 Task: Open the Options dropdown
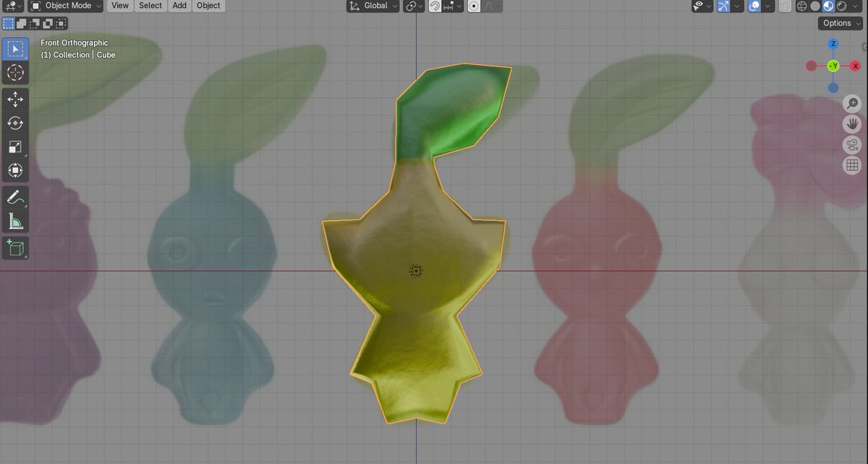click(841, 23)
